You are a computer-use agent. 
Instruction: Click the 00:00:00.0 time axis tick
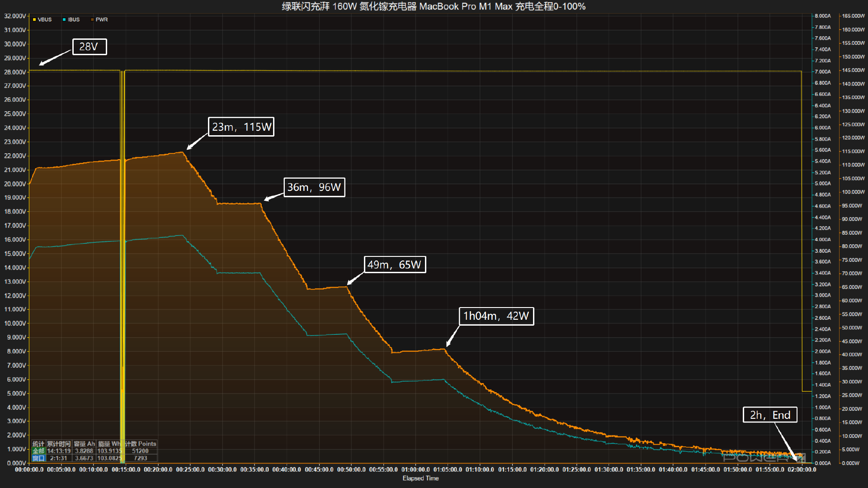(29, 469)
